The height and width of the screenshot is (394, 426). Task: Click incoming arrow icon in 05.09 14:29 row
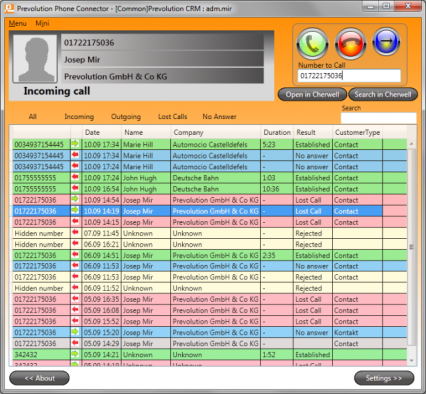pyautogui.click(x=75, y=342)
